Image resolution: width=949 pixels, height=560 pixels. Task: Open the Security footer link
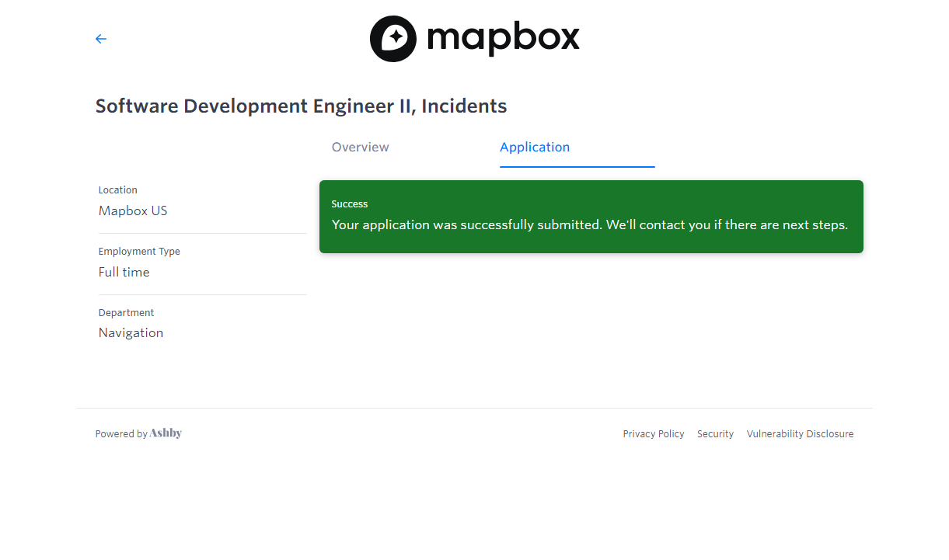pyautogui.click(x=715, y=434)
